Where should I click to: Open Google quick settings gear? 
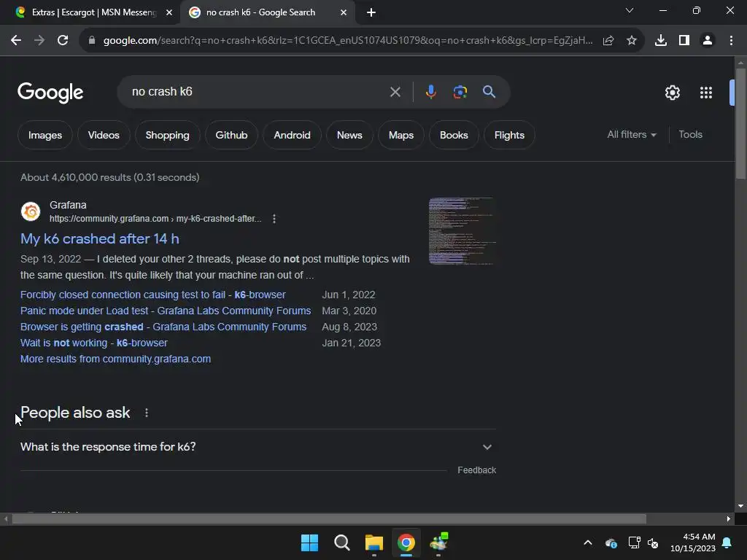672,93
